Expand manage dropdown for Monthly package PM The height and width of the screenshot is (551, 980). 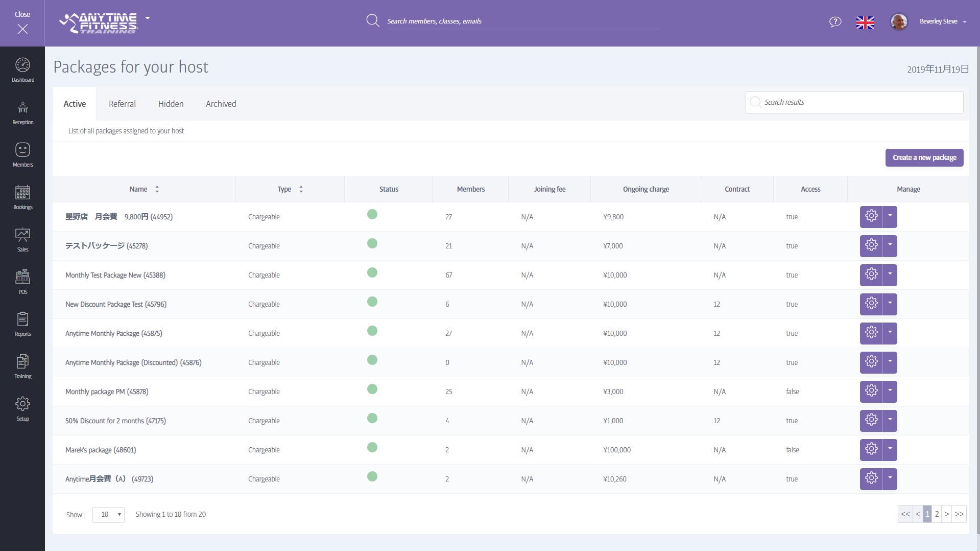point(890,391)
